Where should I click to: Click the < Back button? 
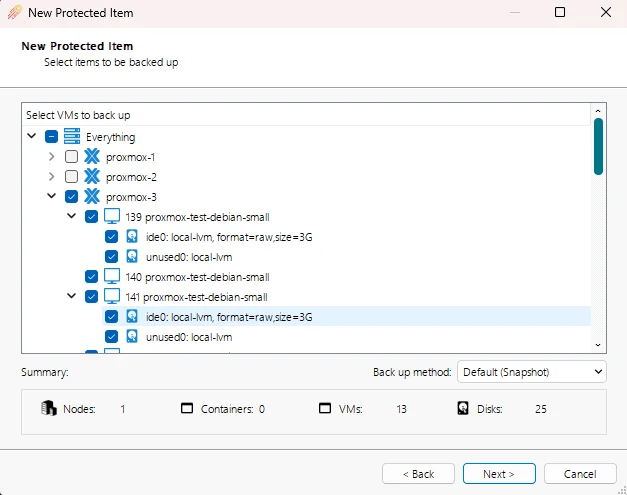point(418,474)
